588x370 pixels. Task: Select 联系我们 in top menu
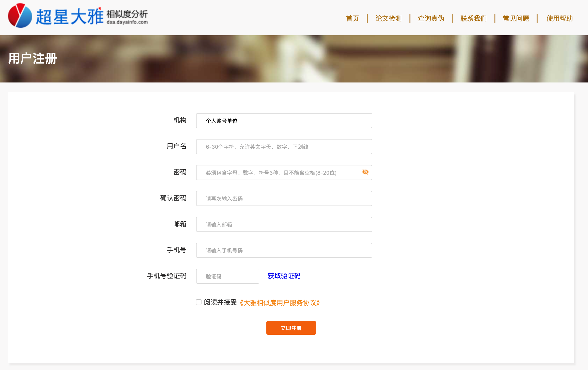click(473, 18)
